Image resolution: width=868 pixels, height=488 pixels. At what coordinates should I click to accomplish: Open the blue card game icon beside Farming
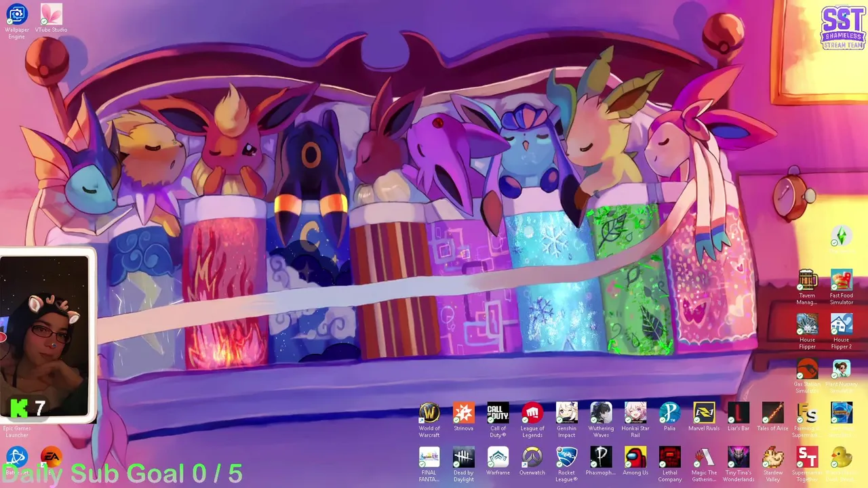click(x=842, y=412)
